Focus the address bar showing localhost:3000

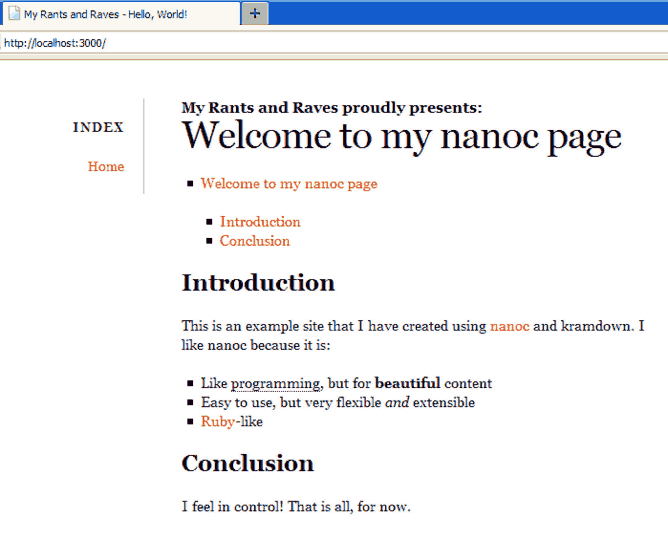[300, 43]
